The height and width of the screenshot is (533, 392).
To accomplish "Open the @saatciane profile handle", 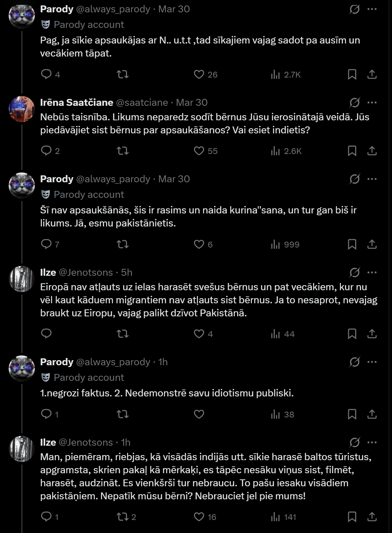I will (x=142, y=103).
